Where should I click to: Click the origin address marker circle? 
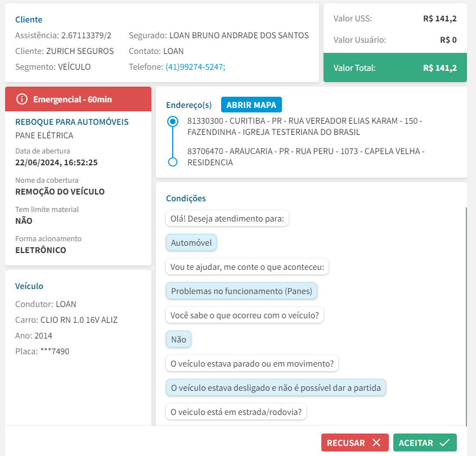click(x=173, y=121)
